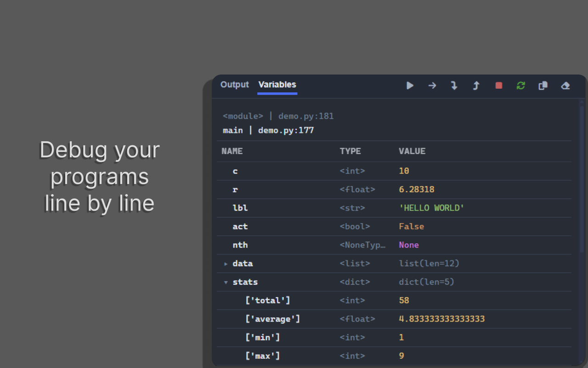The width and height of the screenshot is (588, 368).
Task: Click the <bool> type cell
Action: pyautogui.click(x=355, y=226)
